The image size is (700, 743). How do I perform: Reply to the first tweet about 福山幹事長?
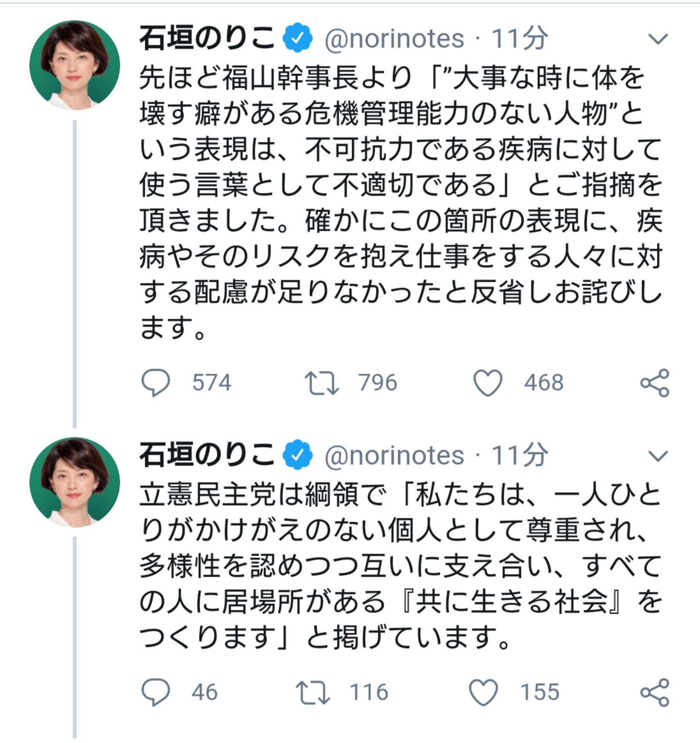click(x=155, y=383)
